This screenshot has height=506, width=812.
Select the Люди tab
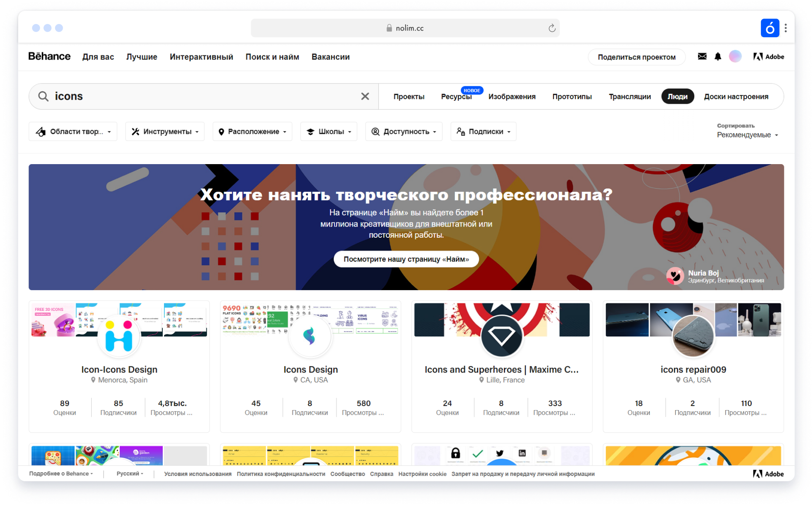[x=678, y=96]
